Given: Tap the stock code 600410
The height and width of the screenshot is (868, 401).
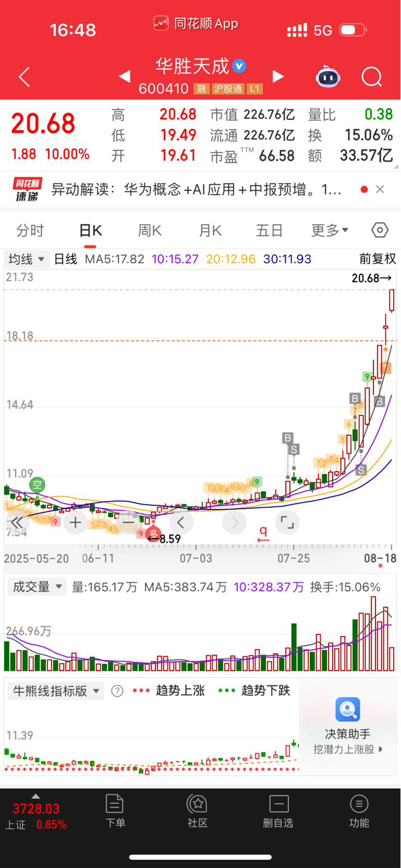Looking at the screenshot, I should (163, 89).
